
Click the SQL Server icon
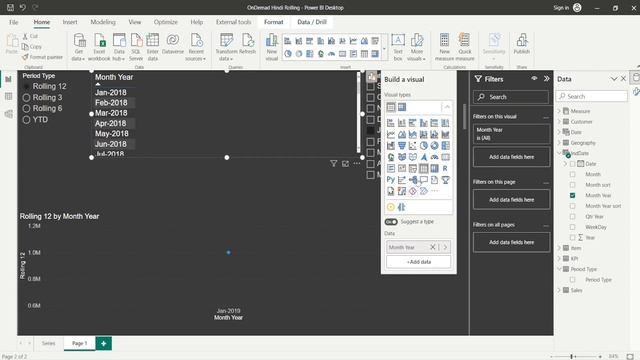(x=136, y=47)
